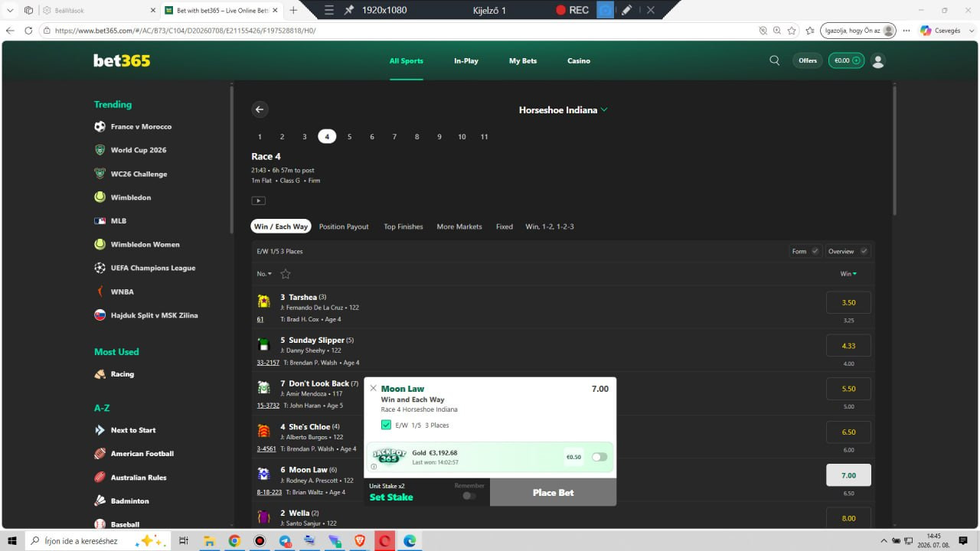
Task: Click the Windows Start button
Action: click(12, 541)
